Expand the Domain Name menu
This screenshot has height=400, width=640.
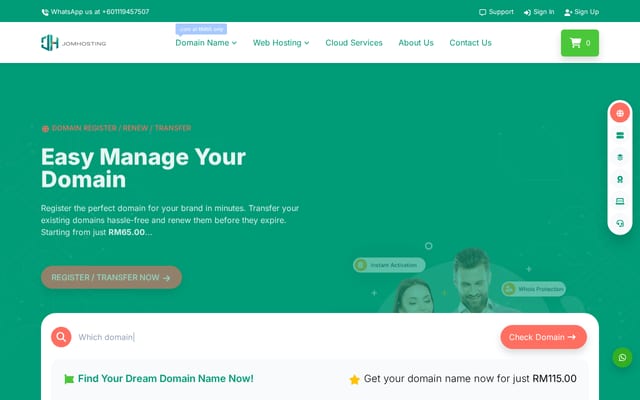tap(206, 43)
